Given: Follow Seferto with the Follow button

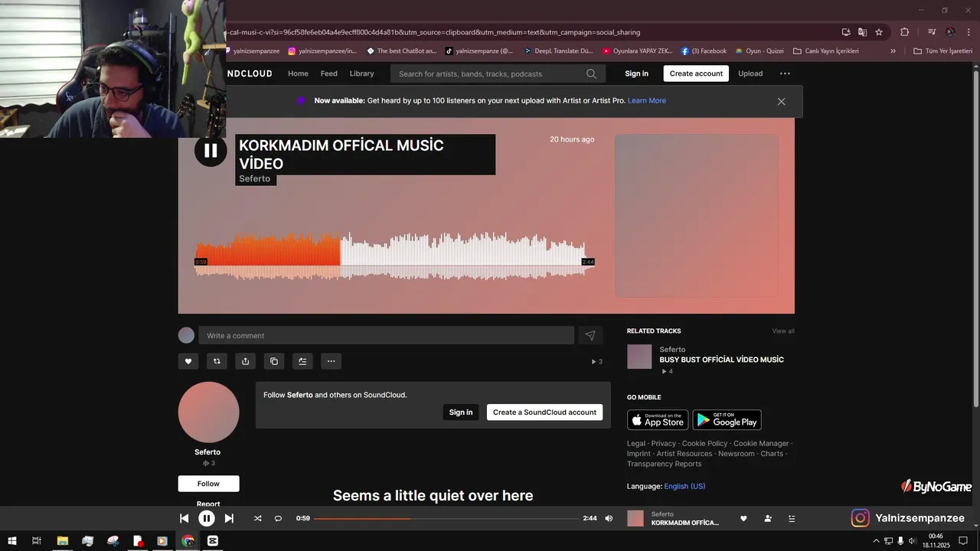Looking at the screenshot, I should pyautogui.click(x=208, y=484).
